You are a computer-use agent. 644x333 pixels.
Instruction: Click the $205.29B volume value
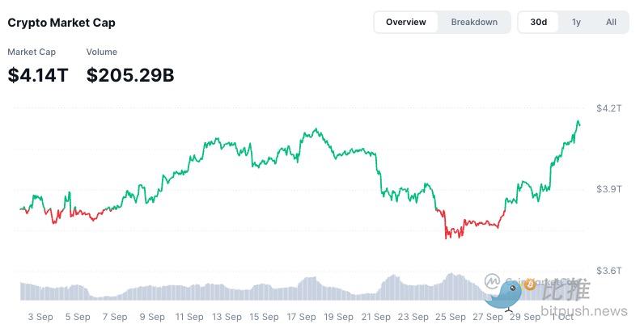[130, 75]
